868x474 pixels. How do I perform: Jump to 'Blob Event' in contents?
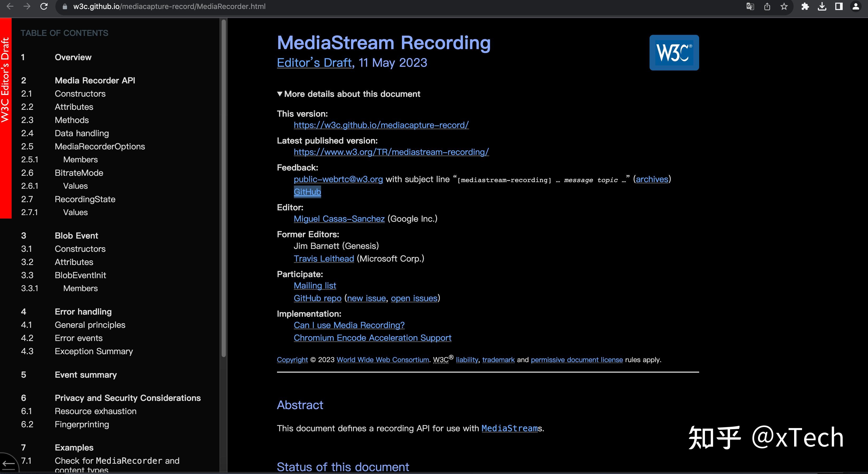point(76,236)
